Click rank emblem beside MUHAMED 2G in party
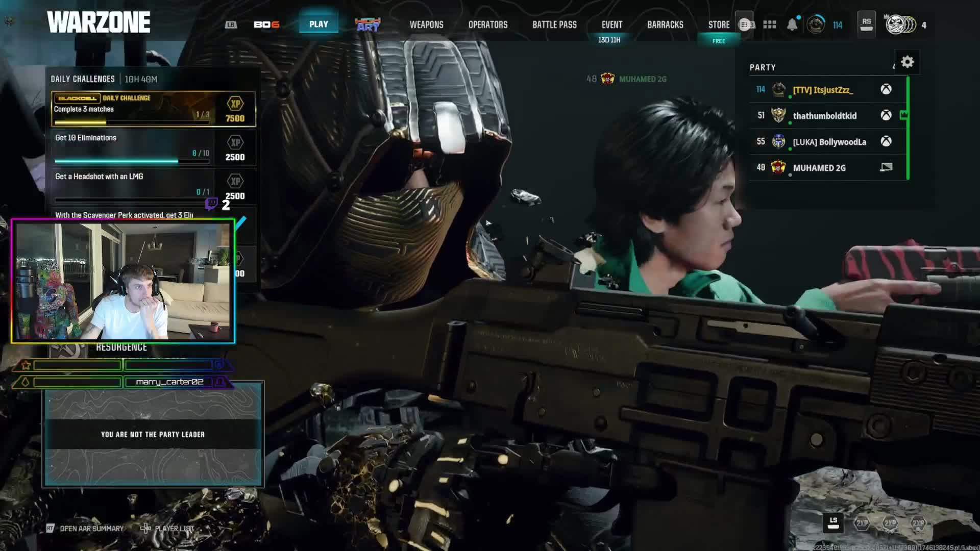The height and width of the screenshot is (551, 980). [x=778, y=167]
